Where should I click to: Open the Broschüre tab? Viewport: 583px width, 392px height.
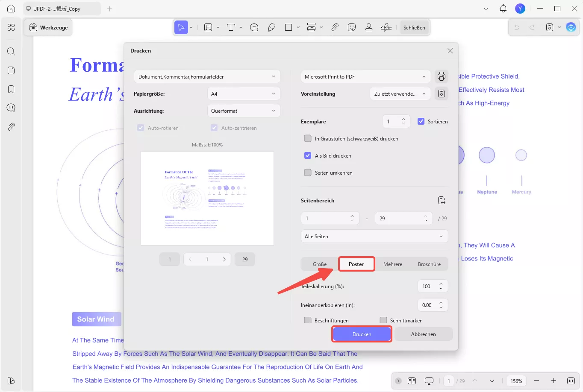pos(429,264)
